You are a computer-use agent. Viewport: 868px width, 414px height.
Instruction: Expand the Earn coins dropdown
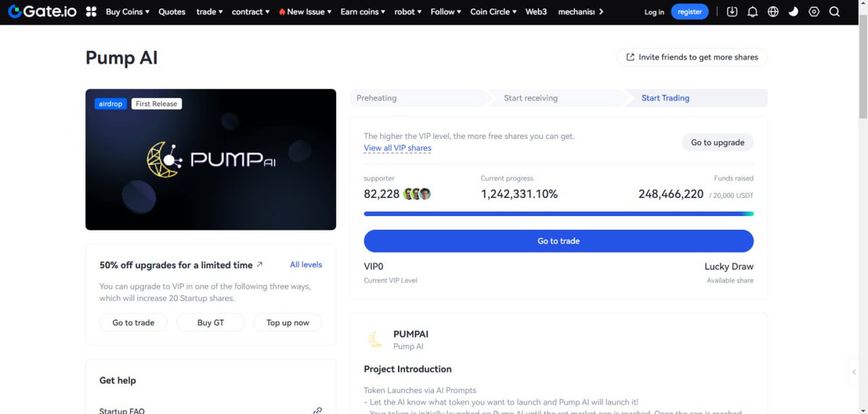coord(363,12)
